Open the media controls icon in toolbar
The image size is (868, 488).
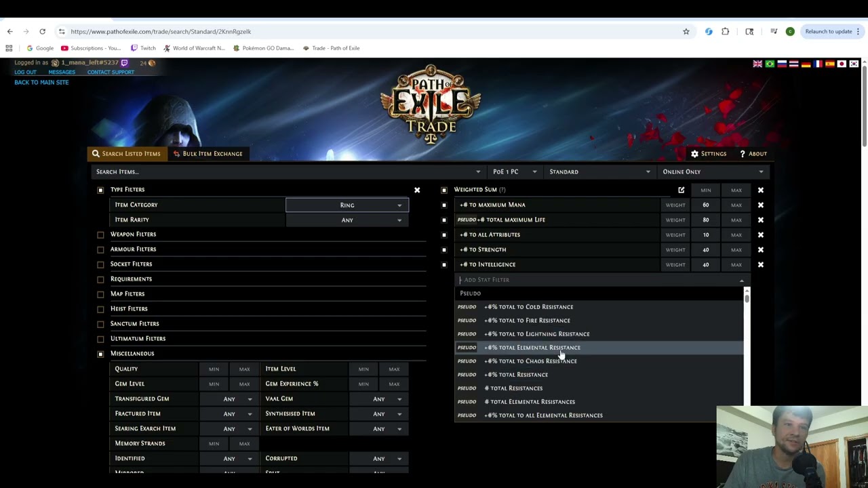[x=774, y=31]
